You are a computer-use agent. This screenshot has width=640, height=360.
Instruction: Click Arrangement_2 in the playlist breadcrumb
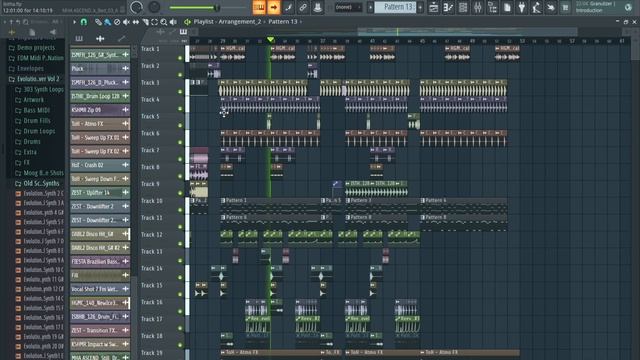pos(239,22)
